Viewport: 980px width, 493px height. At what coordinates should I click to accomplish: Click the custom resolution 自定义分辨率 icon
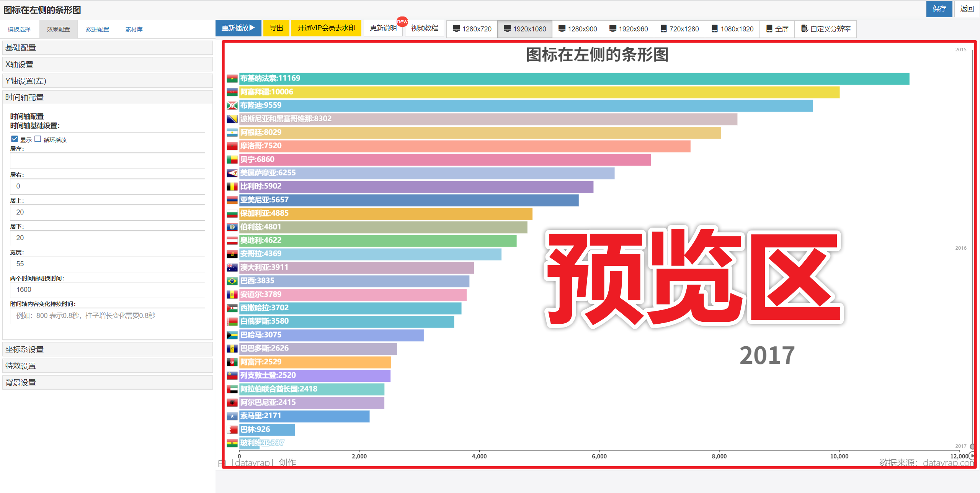tap(804, 29)
